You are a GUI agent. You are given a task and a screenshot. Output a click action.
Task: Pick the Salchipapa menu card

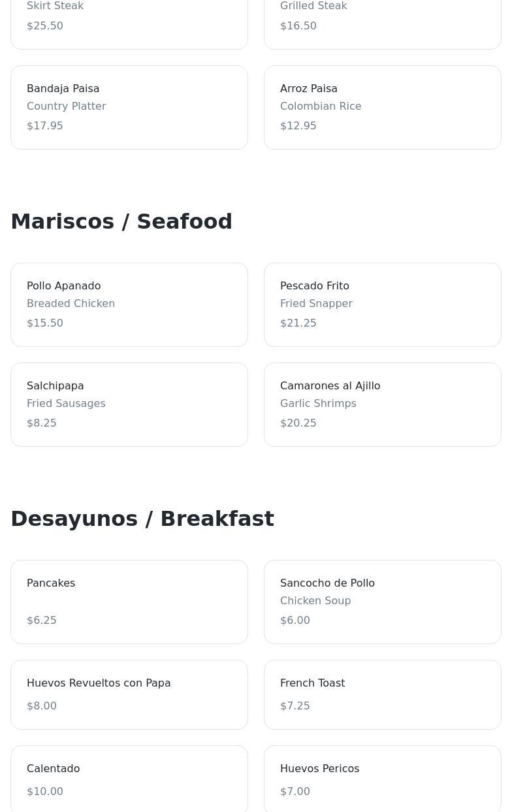129,404
